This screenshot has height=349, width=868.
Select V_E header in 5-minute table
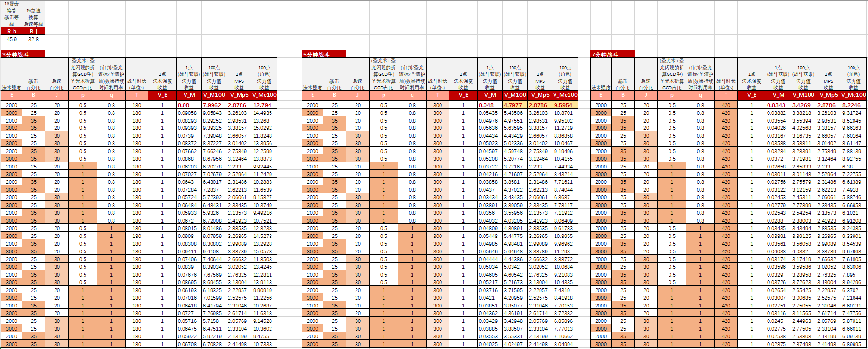(463, 95)
